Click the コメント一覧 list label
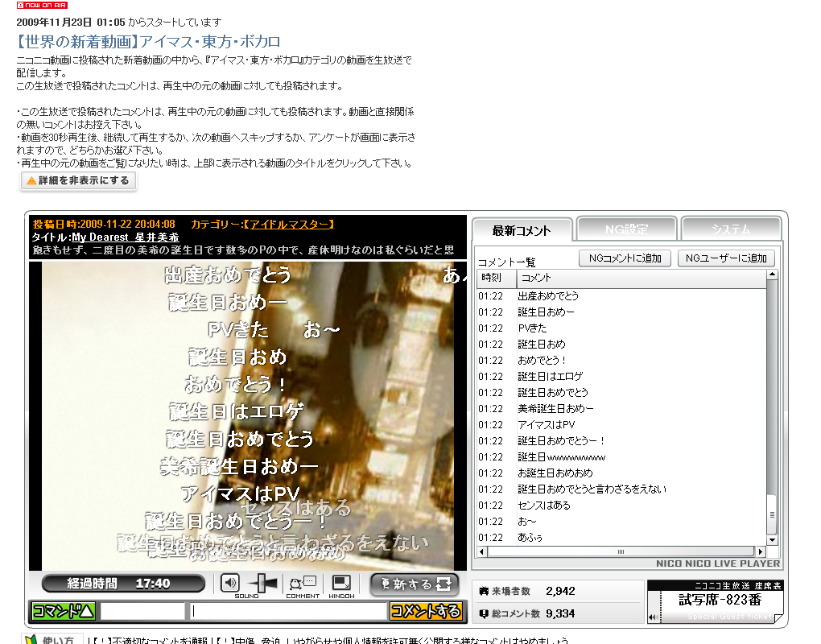The height and width of the screenshot is (644, 821). tap(506, 262)
